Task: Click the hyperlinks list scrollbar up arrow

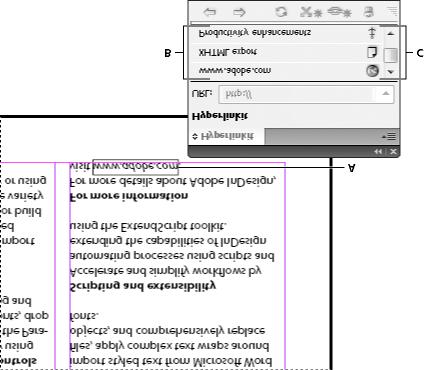Action: point(391,33)
